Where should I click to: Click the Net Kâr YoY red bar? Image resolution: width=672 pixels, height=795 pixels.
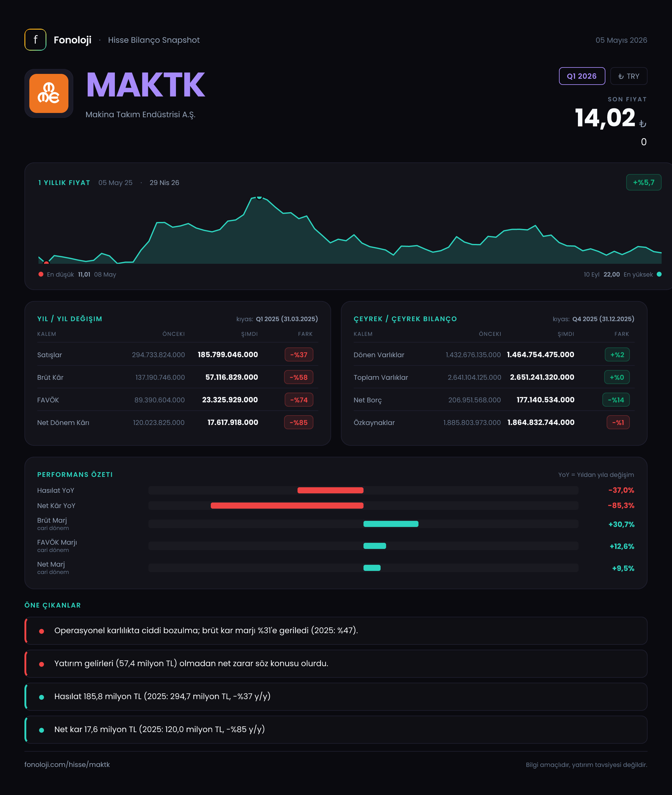coord(287,506)
